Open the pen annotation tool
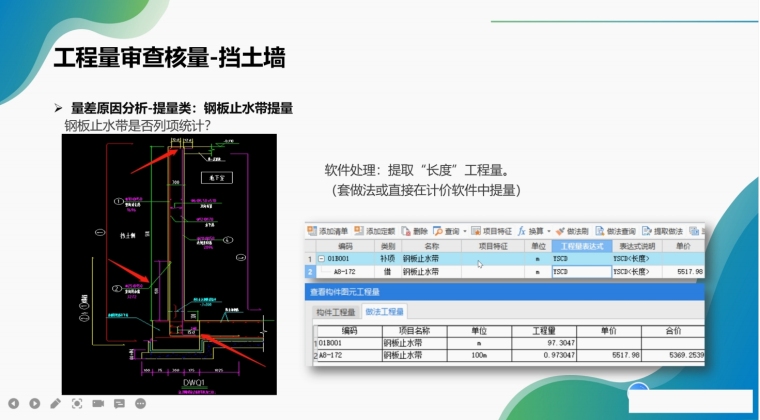The image size is (760, 420). (55, 404)
